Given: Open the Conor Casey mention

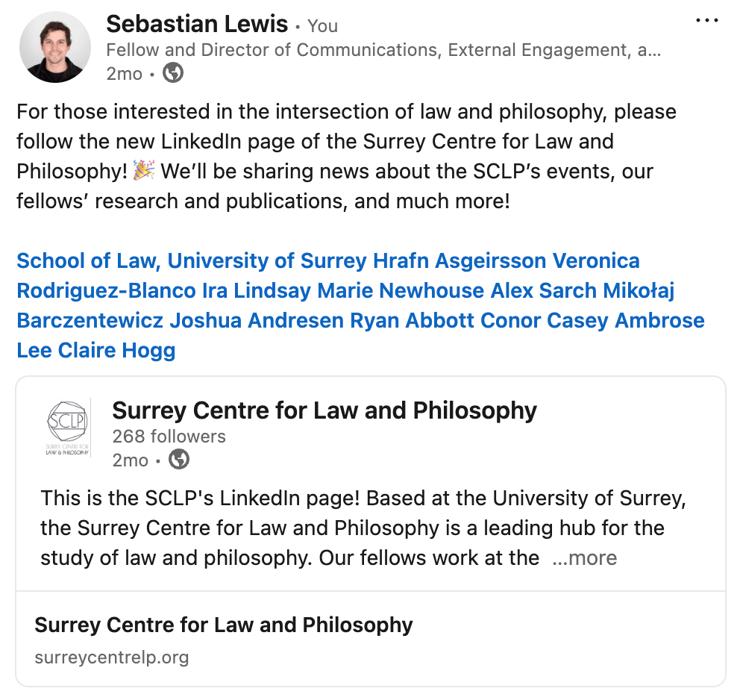Looking at the screenshot, I should click(x=545, y=320).
